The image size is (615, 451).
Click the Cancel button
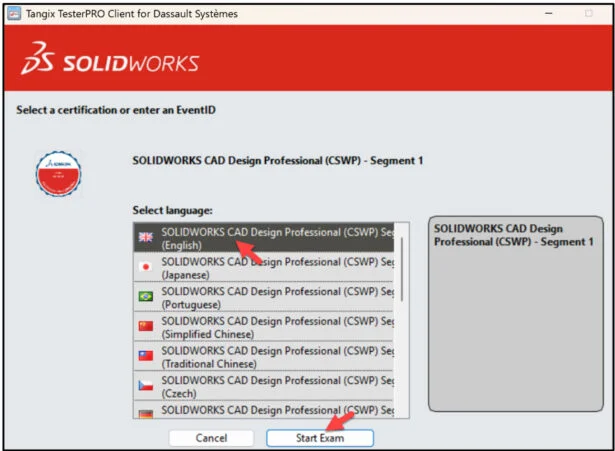(211, 438)
